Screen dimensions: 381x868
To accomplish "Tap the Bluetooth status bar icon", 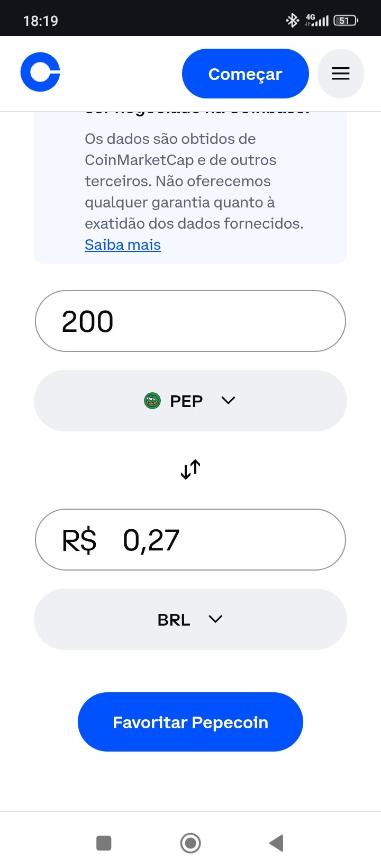I will [x=292, y=21].
